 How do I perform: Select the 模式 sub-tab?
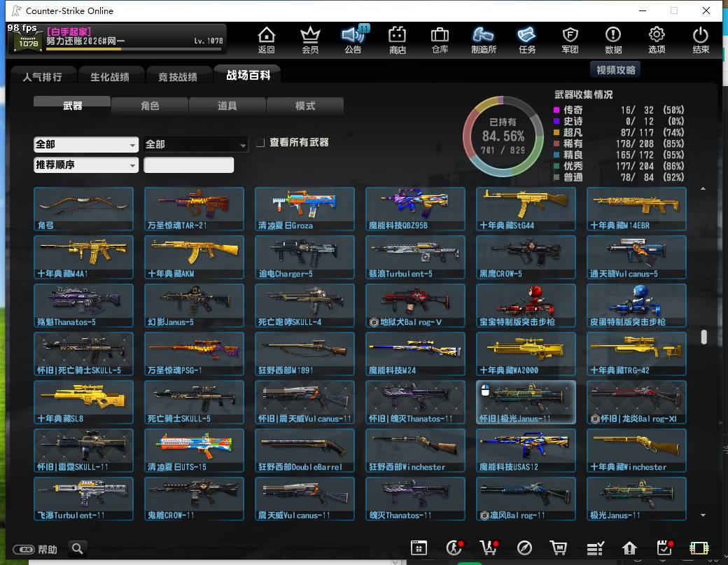click(305, 106)
